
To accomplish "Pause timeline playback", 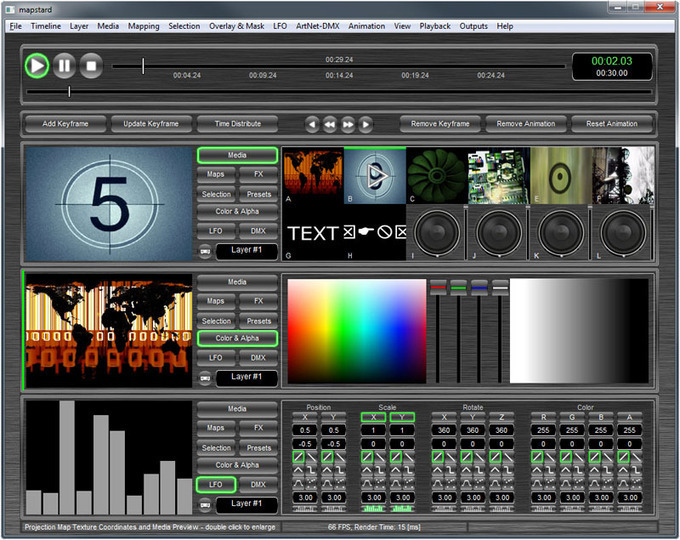I will [64, 66].
